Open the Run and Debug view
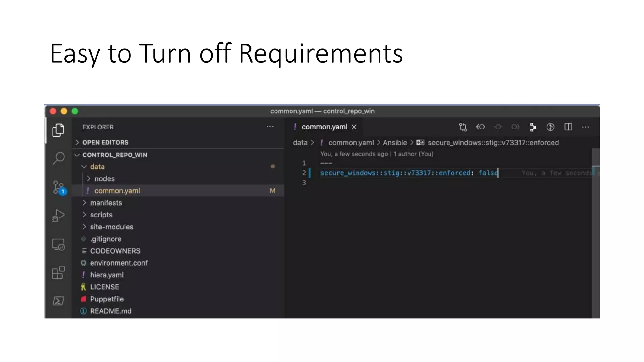 pos(58,216)
